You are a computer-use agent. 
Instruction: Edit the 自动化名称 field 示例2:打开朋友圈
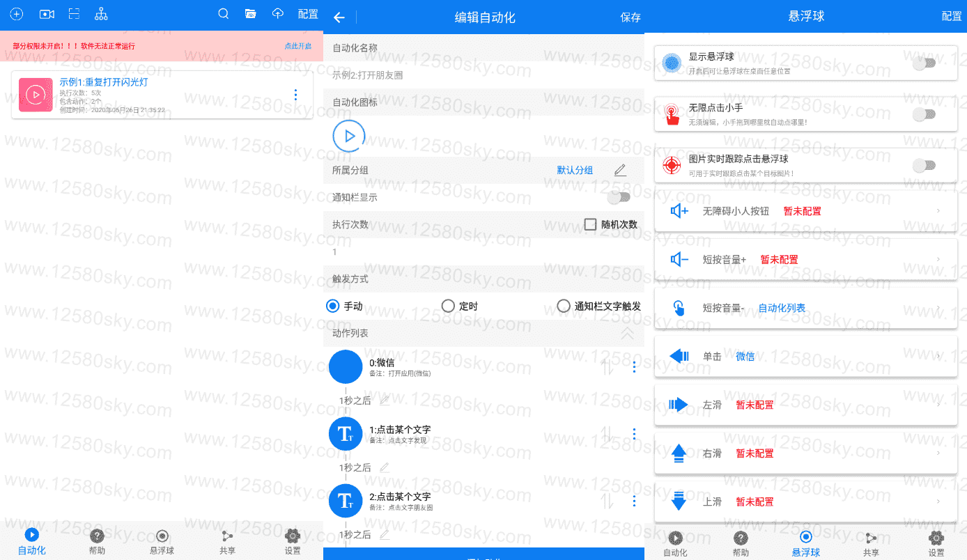[483, 75]
